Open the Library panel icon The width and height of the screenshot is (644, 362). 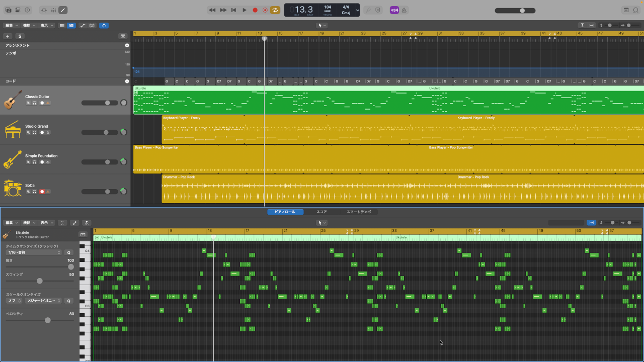[x=8, y=10]
